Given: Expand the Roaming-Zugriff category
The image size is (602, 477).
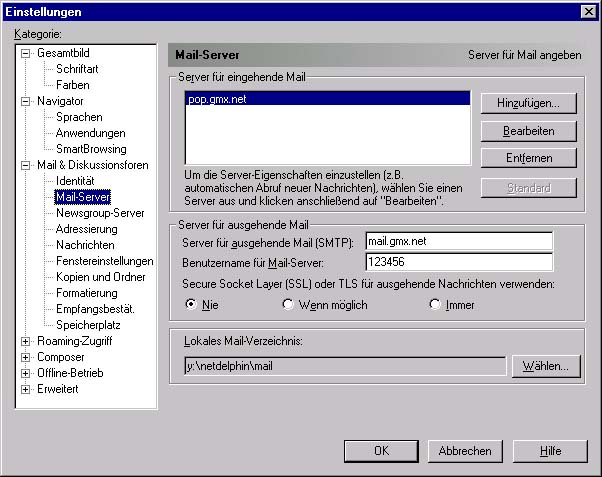Looking at the screenshot, I should (x=25, y=341).
